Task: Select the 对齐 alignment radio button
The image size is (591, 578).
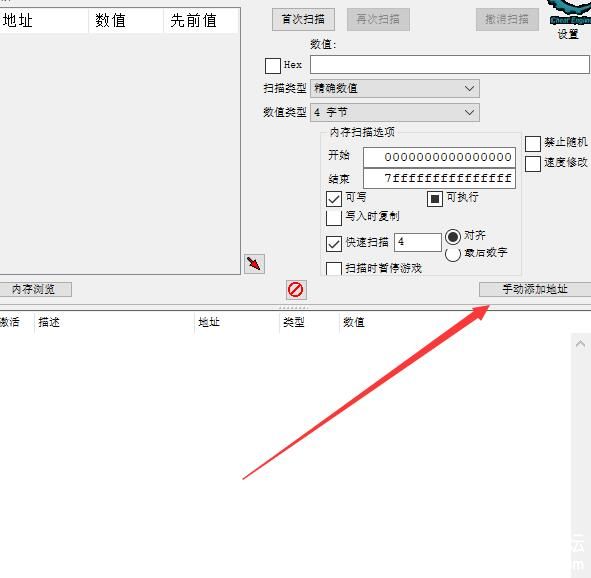Action: (453, 237)
